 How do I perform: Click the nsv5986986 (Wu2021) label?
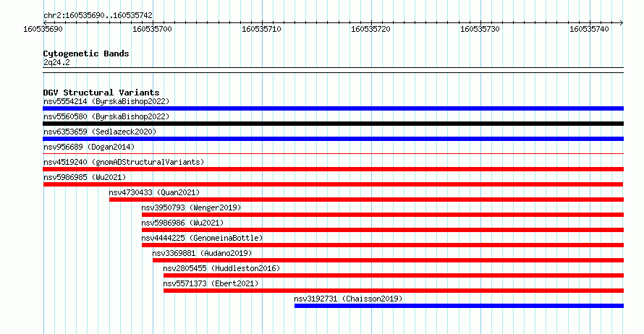tap(183, 223)
